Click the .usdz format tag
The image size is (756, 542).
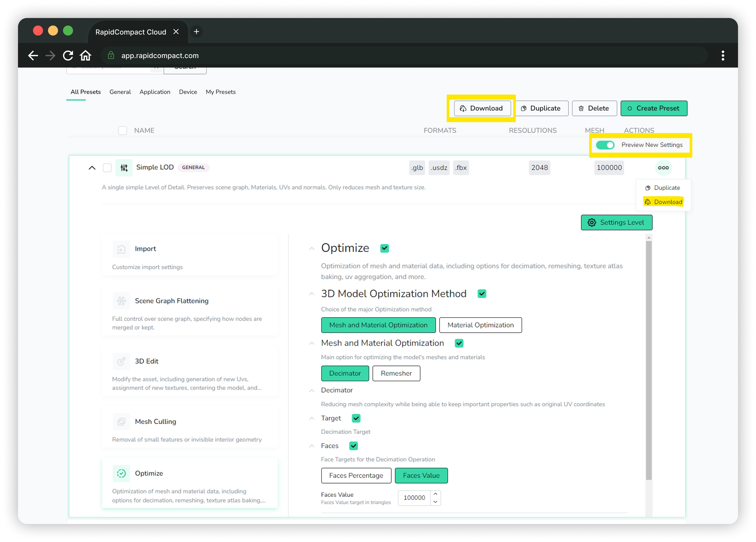click(x=439, y=168)
